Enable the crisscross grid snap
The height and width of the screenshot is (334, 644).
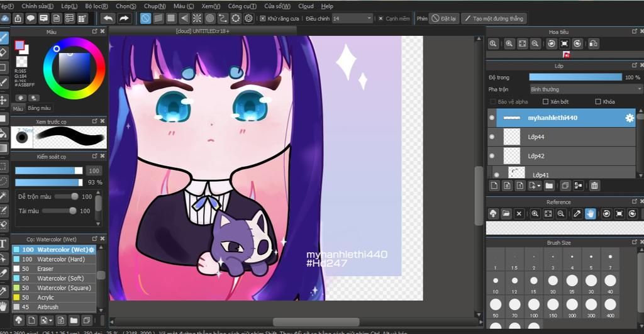pyautogui.click(x=171, y=18)
